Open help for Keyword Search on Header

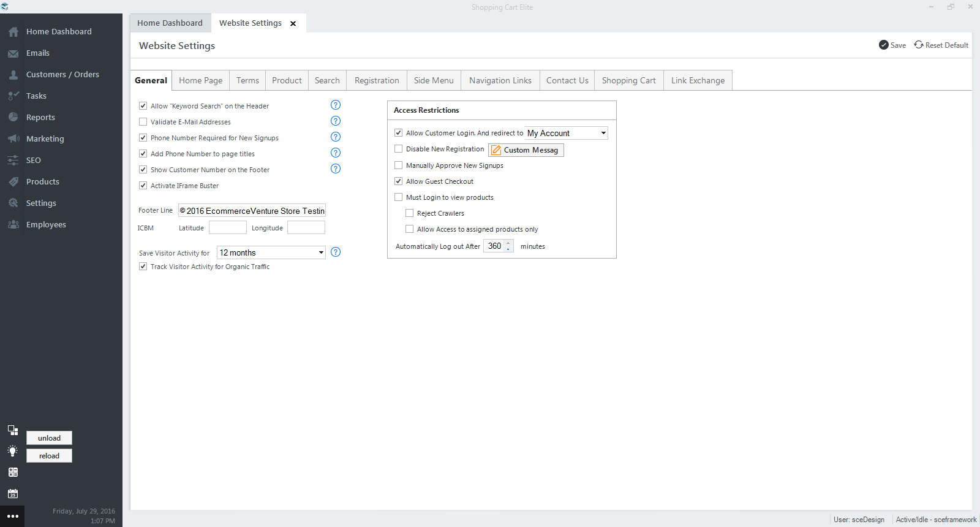point(336,105)
